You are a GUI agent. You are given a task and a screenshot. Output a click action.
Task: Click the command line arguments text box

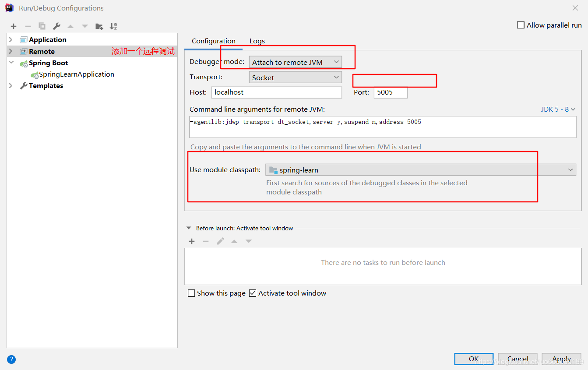click(383, 127)
